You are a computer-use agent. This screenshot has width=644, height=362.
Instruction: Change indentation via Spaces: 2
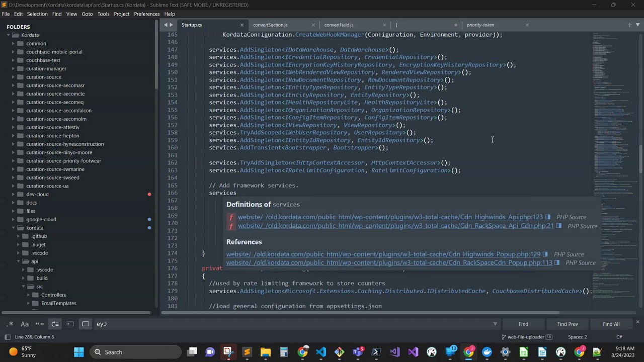click(578, 337)
